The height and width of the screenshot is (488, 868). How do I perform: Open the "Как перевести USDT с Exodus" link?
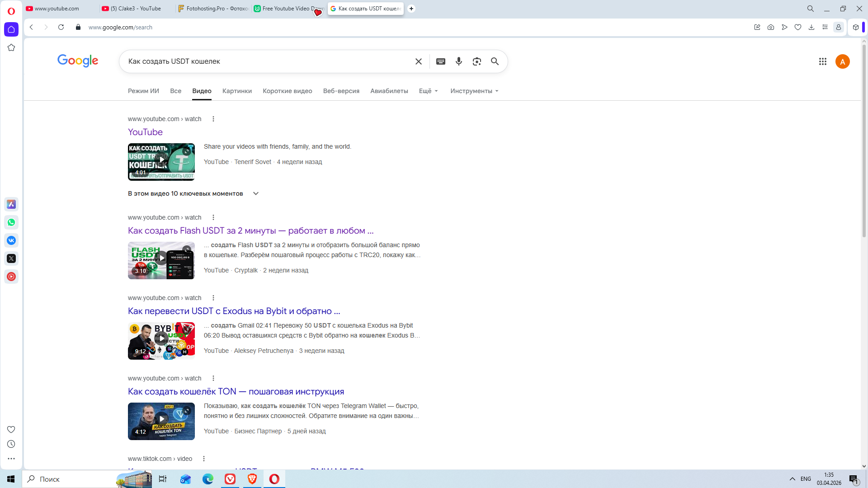234,311
